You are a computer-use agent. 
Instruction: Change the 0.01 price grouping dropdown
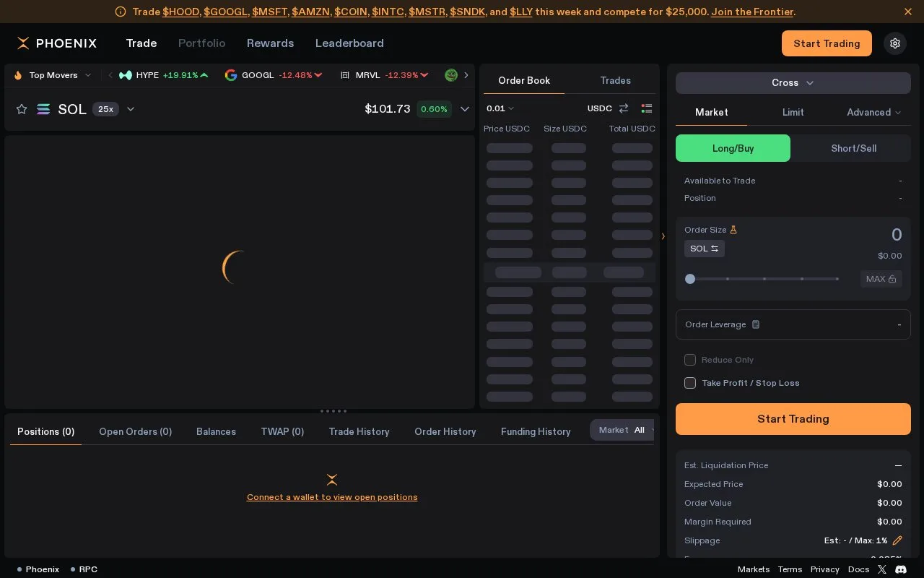tap(500, 108)
